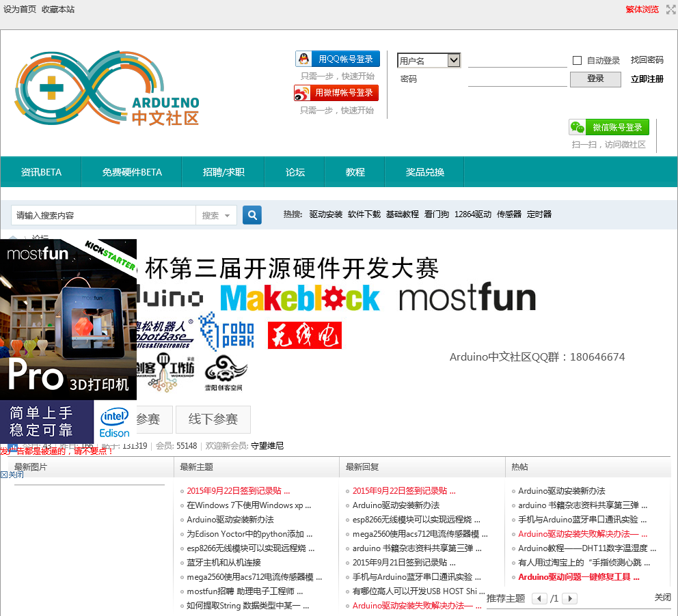
Task: Click hot search 12864驱动
Action: 472,214
